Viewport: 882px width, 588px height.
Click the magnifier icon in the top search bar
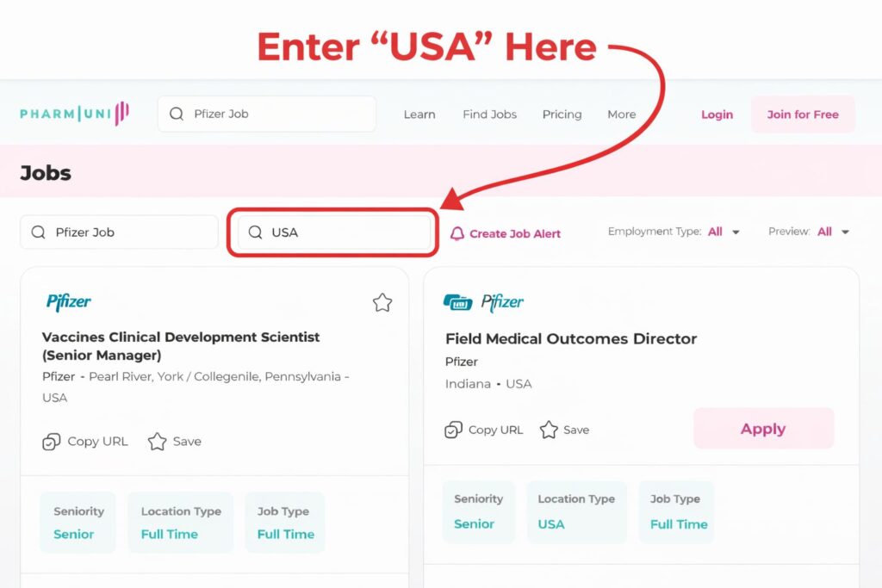pyautogui.click(x=177, y=114)
